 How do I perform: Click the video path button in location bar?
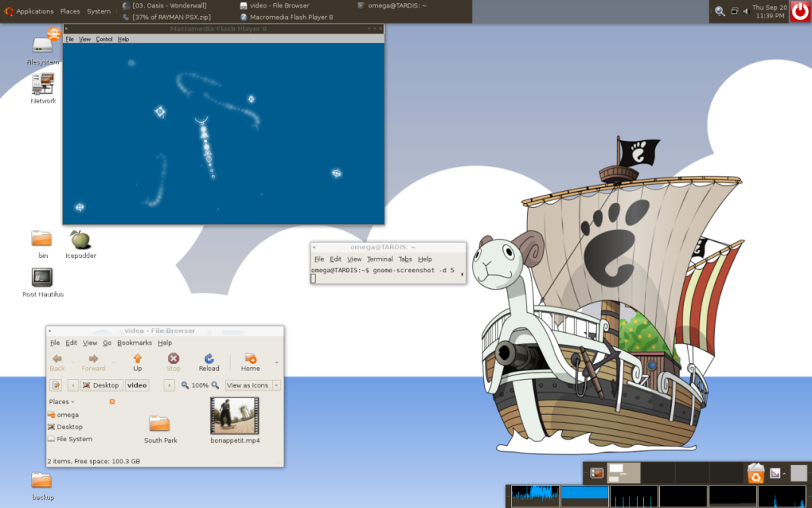137,385
